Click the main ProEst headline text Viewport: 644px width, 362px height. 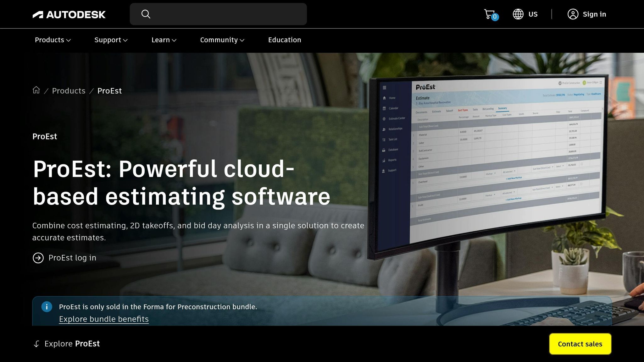[x=181, y=183]
